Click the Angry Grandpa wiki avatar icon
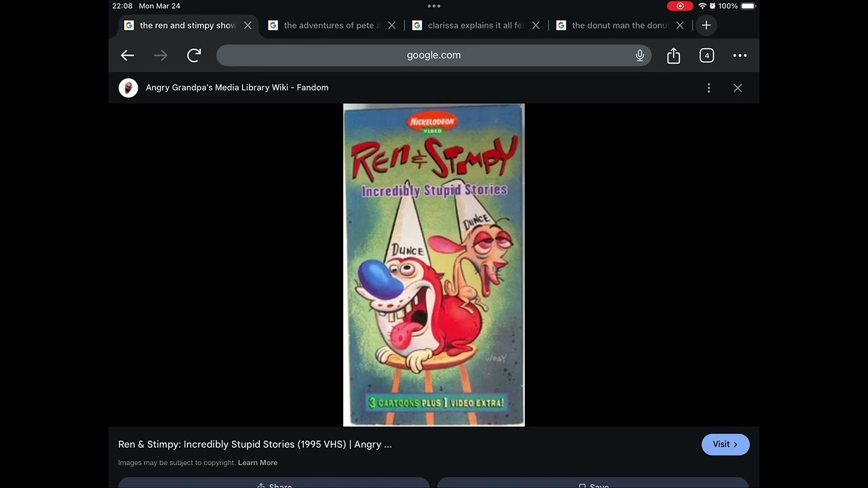The image size is (868, 488). pos(128,87)
